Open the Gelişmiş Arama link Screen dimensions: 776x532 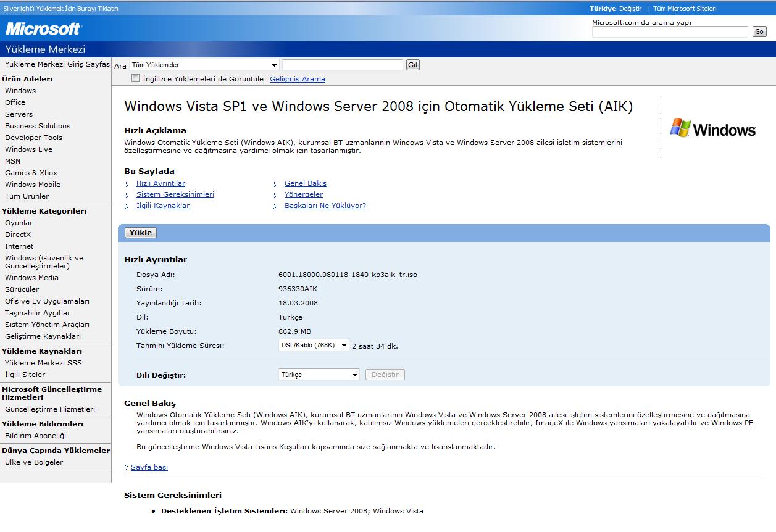pyautogui.click(x=298, y=79)
